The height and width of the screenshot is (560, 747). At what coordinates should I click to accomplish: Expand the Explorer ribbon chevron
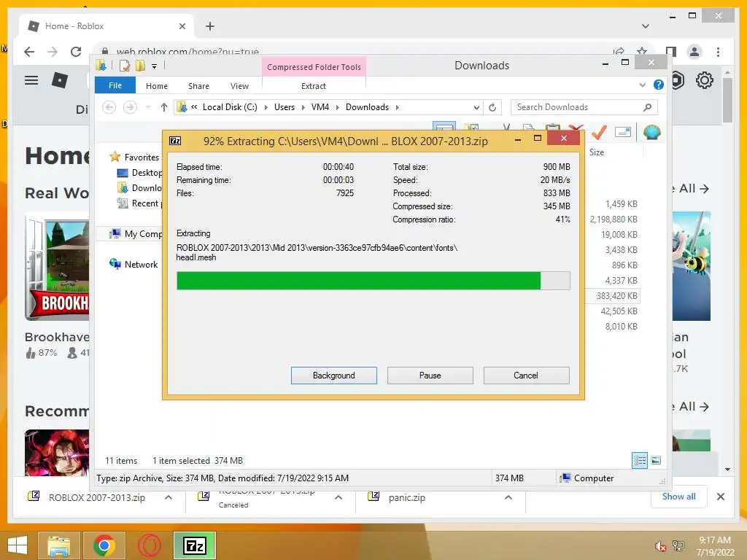[642, 85]
